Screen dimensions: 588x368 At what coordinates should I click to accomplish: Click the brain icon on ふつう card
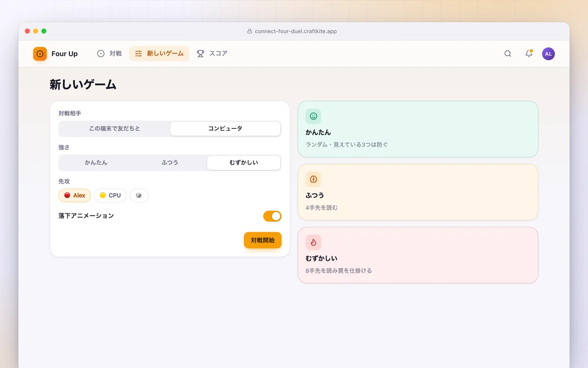point(313,179)
